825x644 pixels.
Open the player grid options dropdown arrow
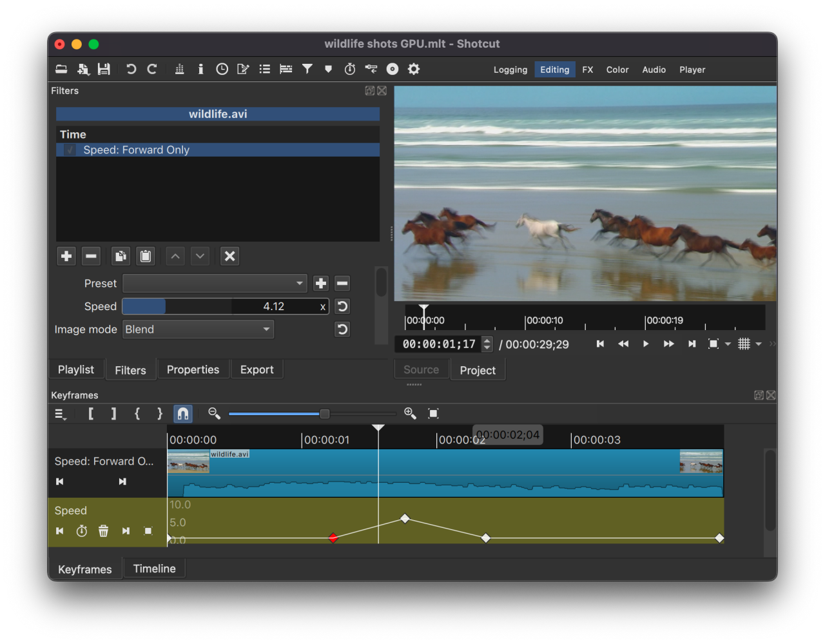coord(759,344)
